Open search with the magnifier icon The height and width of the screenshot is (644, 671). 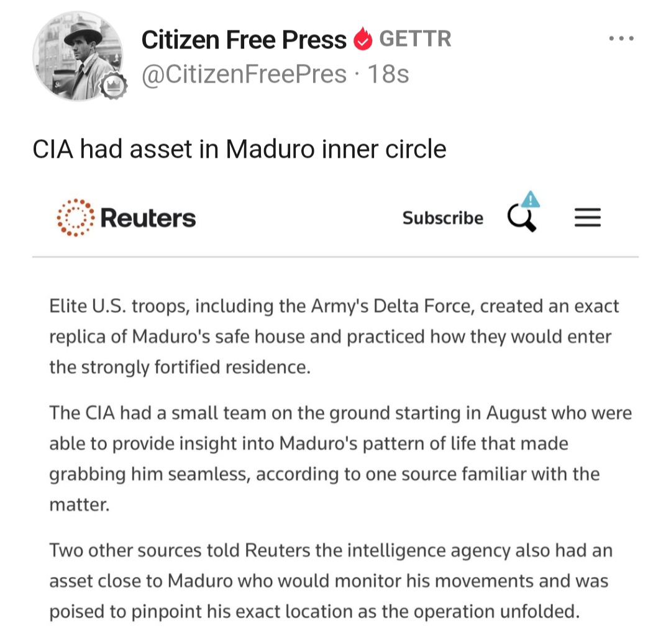point(521,219)
